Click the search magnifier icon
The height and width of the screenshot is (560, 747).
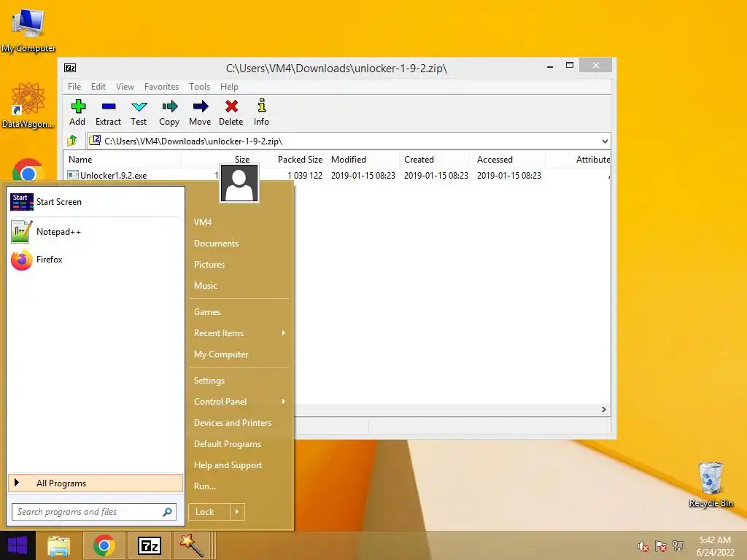pos(167,512)
